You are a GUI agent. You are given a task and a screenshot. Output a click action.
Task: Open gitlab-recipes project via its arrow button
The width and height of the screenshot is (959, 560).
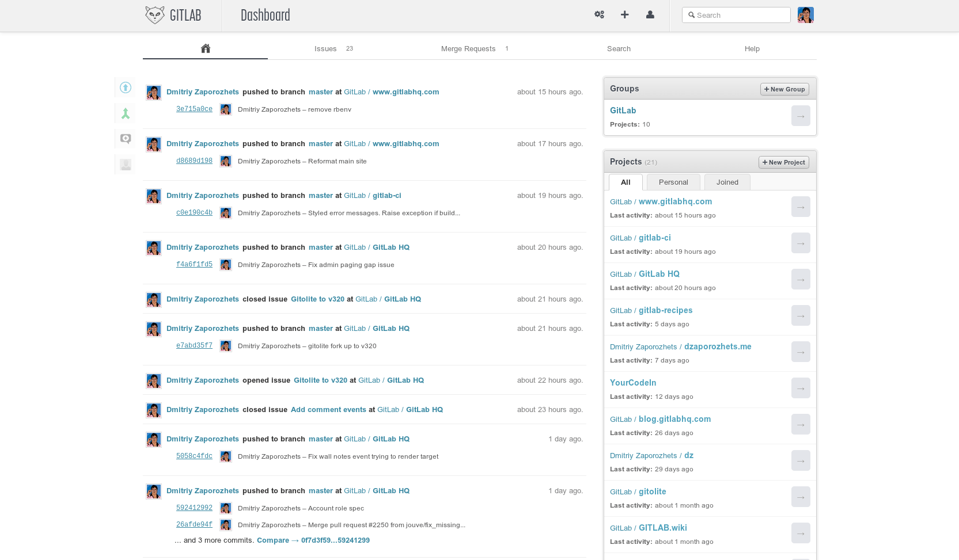(x=801, y=315)
